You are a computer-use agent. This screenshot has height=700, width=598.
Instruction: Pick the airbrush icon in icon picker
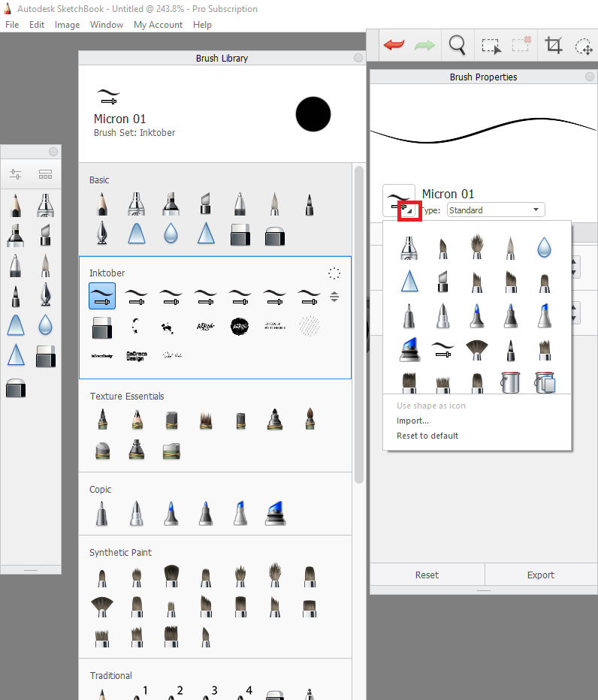tap(409, 248)
